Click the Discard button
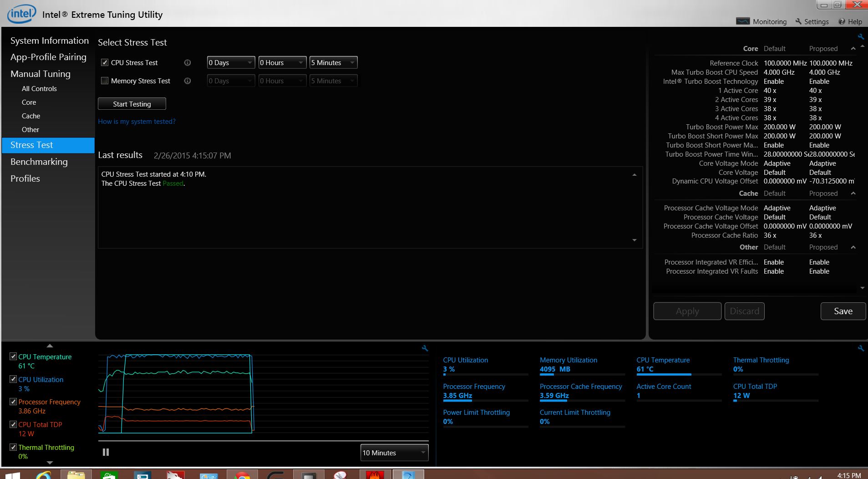Viewport: 868px width, 479px height. (745, 311)
